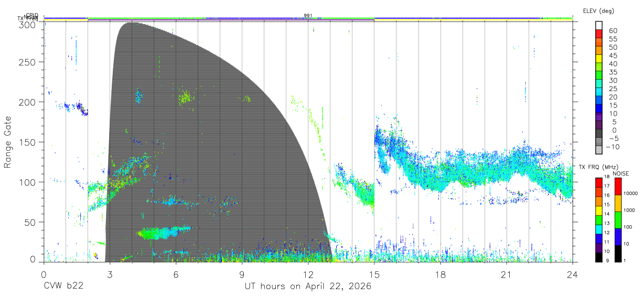Click the '35' label on the ELEV scale
644x297 pixels.
[613, 72]
